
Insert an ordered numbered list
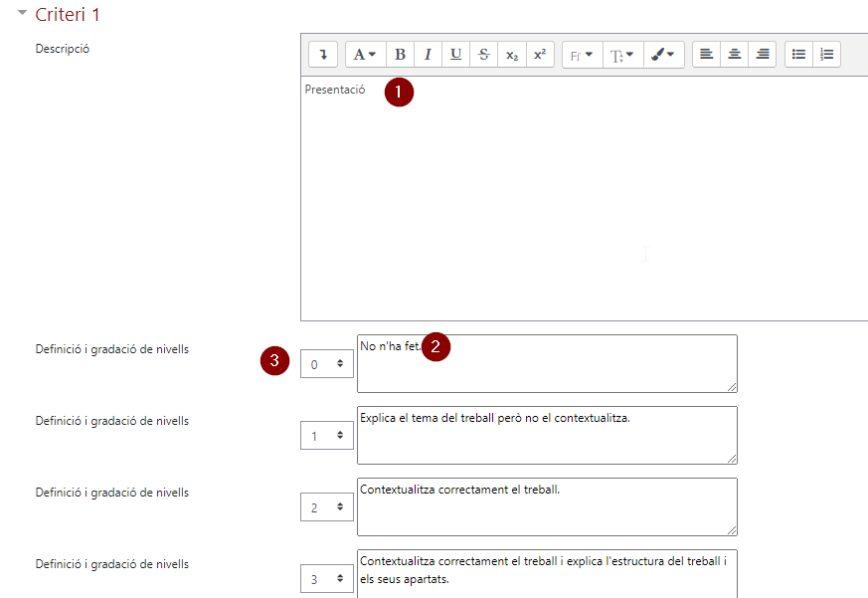coord(827,55)
